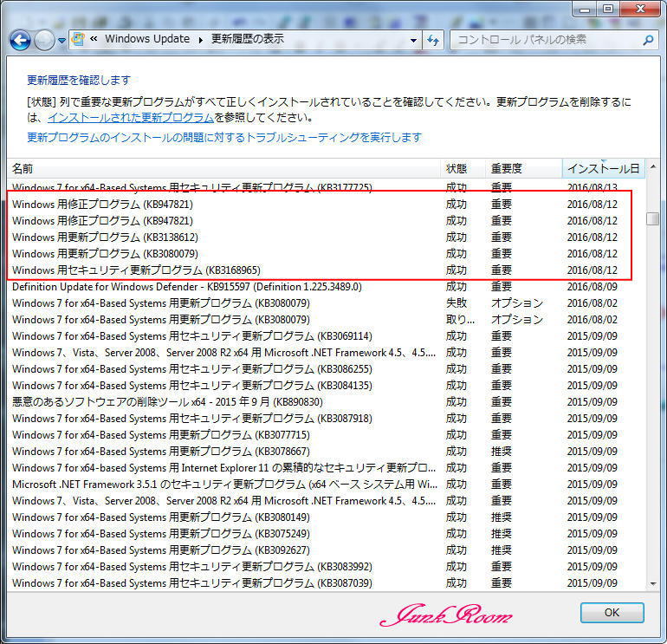Select the security update KB3087918 row
This screenshot has height=644, width=667.
326,419
